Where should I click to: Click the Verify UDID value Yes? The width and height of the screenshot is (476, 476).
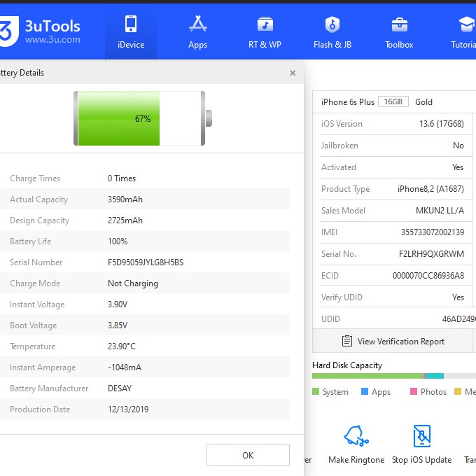pyautogui.click(x=458, y=297)
